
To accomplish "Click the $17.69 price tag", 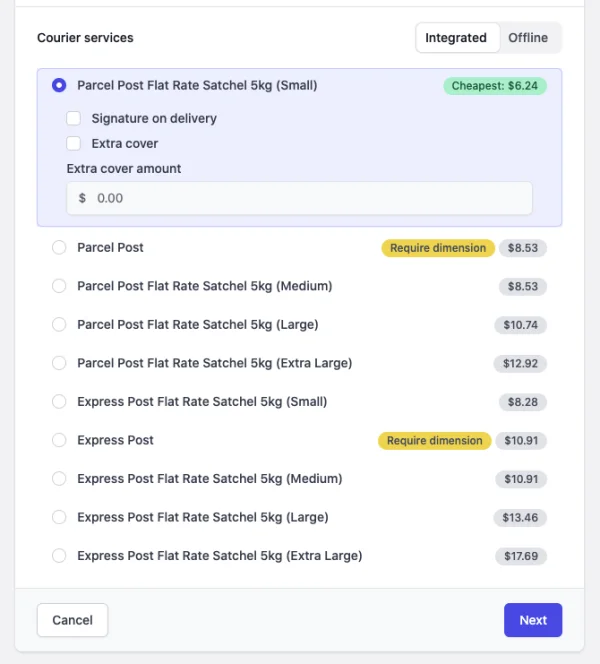I will 521,556.
